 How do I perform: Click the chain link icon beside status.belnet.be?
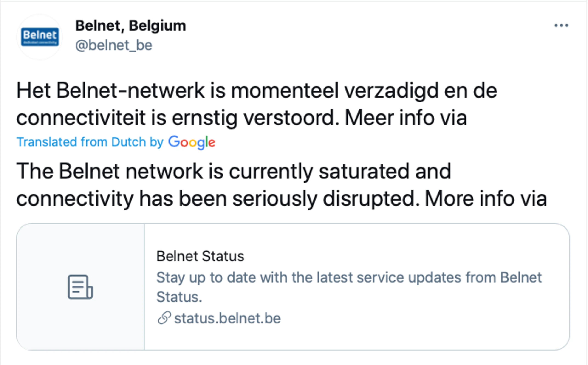tap(164, 318)
